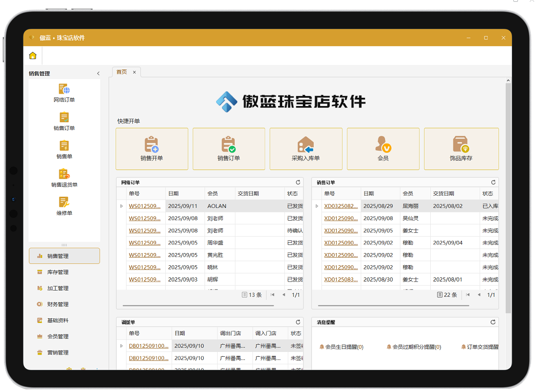Open 网络订单 from the sales sidebar icon
The width and height of the screenshot is (536, 392).
click(64, 90)
